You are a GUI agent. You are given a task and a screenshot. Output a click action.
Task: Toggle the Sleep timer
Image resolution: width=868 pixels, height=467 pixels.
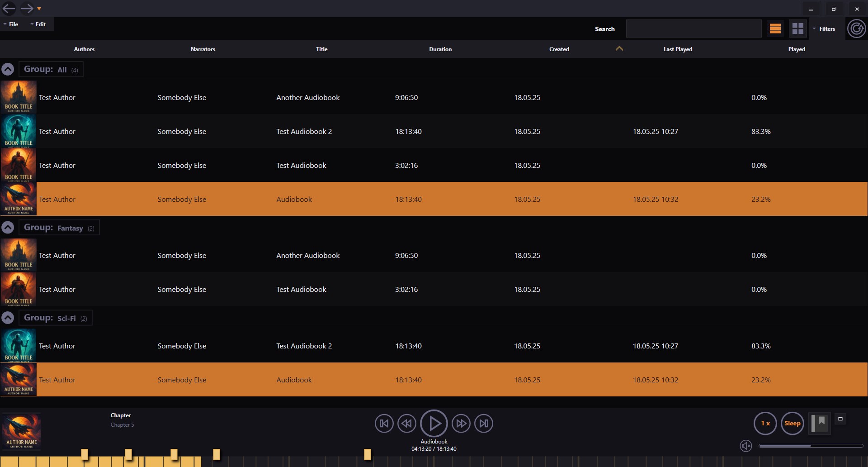pos(792,423)
